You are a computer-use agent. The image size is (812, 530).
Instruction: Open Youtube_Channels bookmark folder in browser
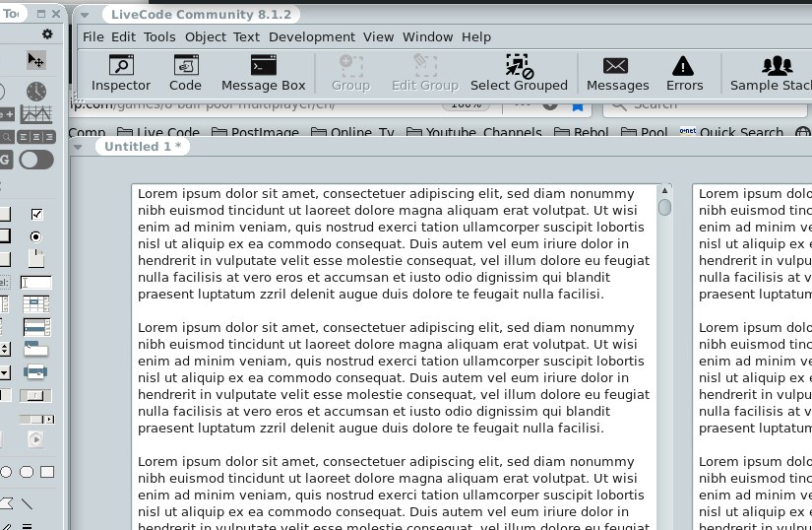point(473,132)
